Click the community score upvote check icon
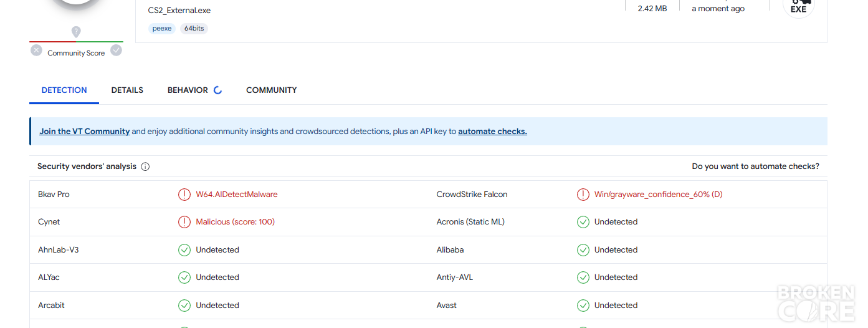The image size is (868, 328). point(117,51)
